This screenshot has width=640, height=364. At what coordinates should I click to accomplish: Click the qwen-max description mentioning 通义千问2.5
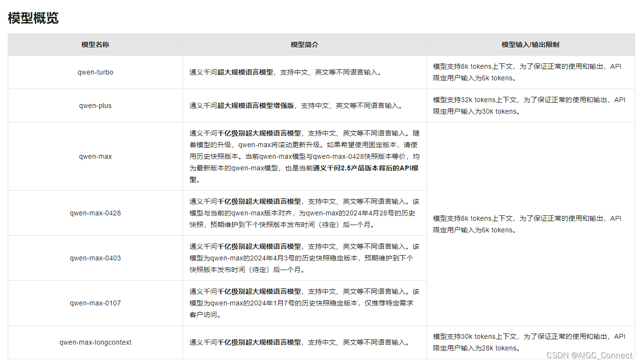pos(305,156)
